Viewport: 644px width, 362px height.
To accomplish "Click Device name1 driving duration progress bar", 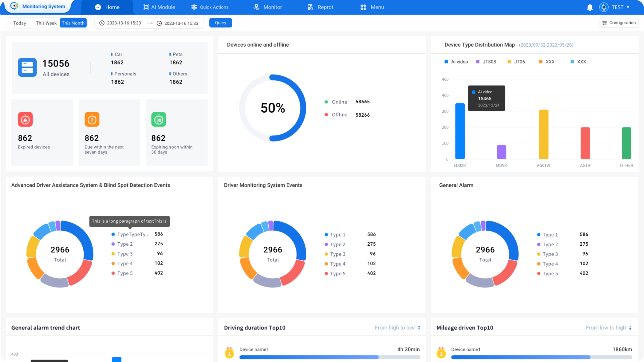I will point(330,357).
